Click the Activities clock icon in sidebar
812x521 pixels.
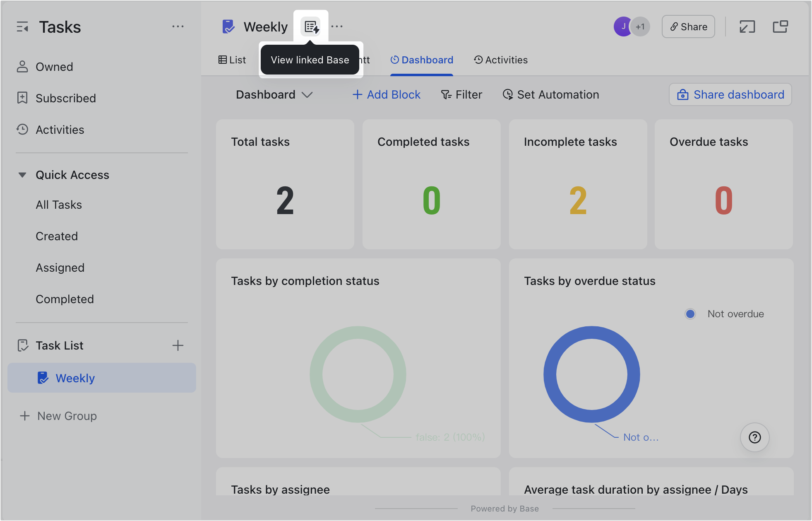coord(22,129)
